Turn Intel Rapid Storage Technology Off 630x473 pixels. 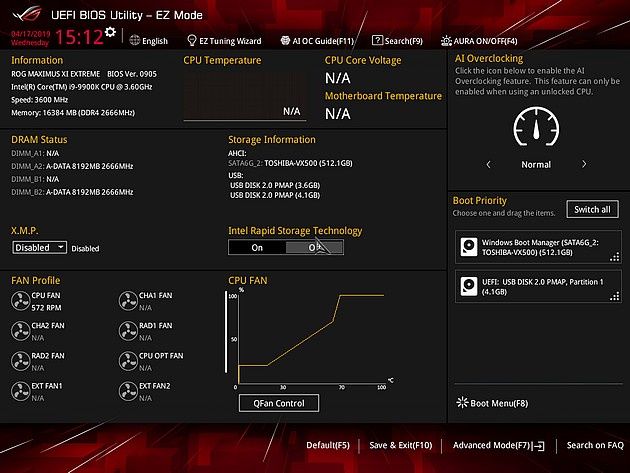click(315, 248)
